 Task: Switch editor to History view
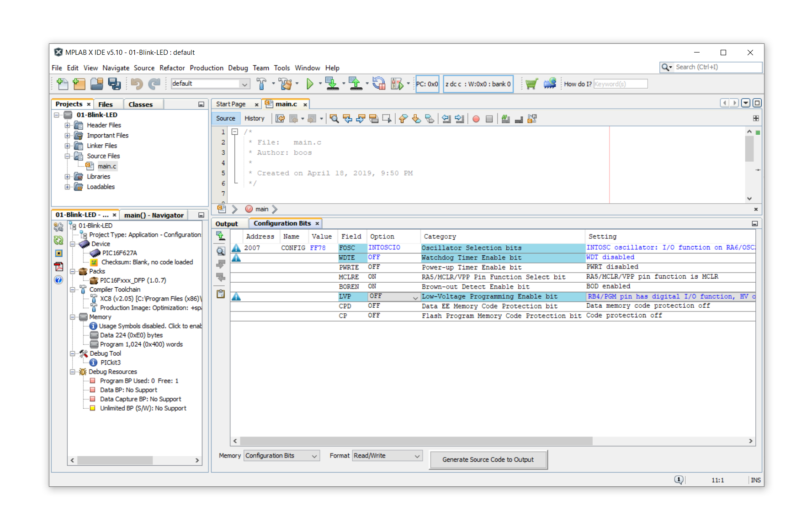click(x=254, y=118)
